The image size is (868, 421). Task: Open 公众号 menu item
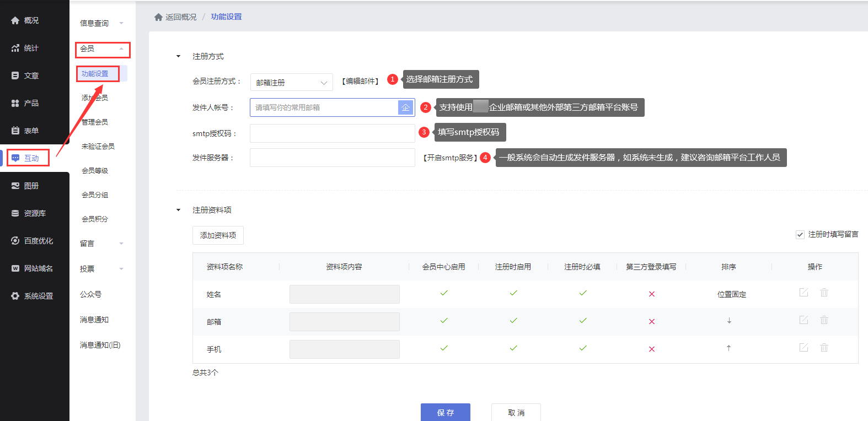(91, 294)
